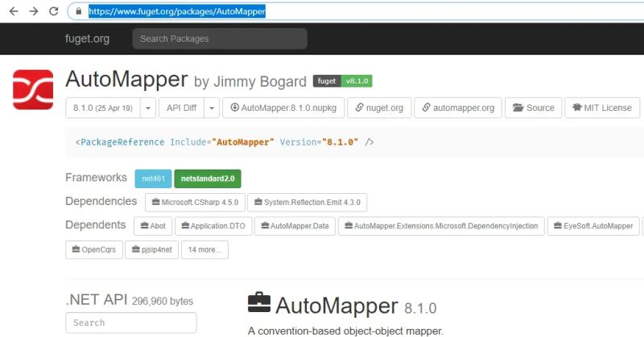This screenshot has width=644, height=337.
Task: Open the API Diff button
Action: [x=182, y=108]
